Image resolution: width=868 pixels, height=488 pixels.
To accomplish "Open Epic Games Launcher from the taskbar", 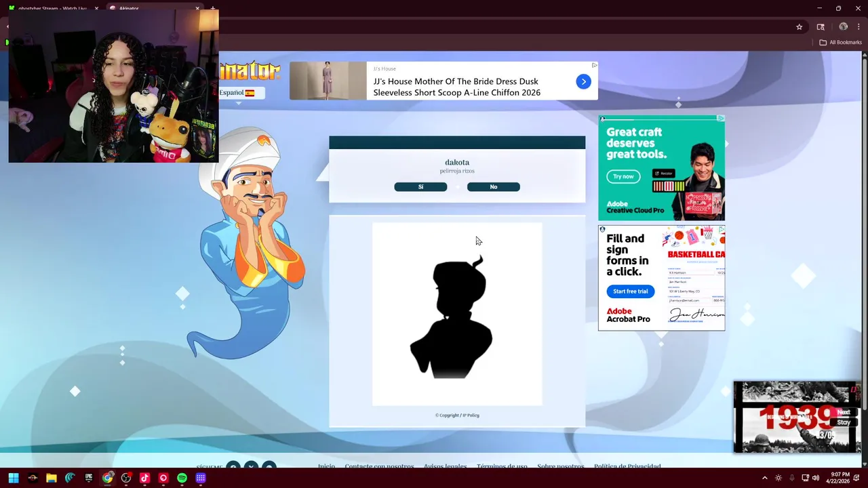I will tap(89, 478).
